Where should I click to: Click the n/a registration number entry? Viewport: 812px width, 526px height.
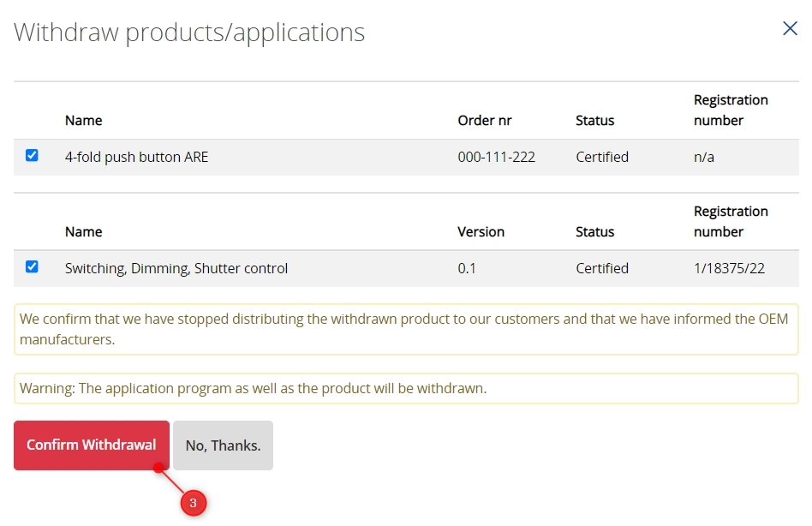tap(702, 157)
